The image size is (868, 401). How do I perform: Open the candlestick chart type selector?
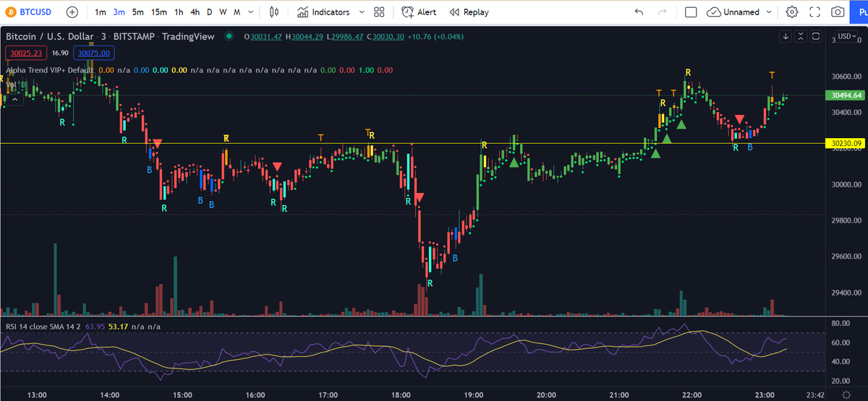pyautogui.click(x=273, y=12)
